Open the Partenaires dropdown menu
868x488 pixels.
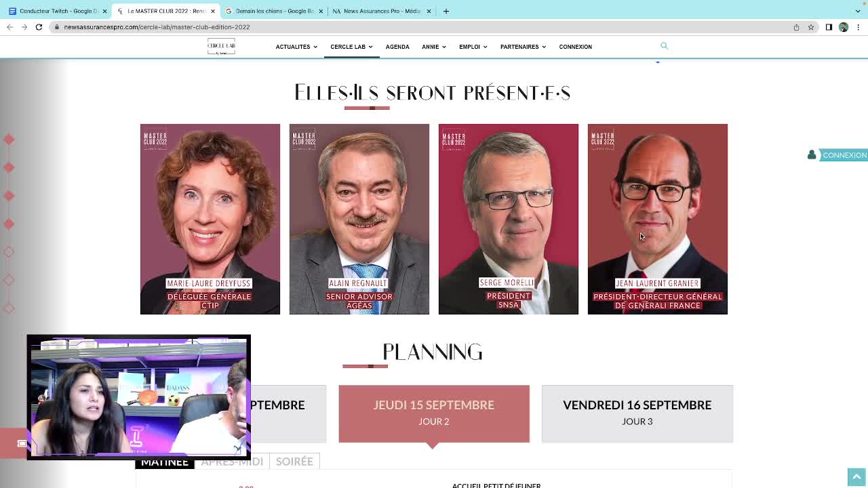[523, 47]
